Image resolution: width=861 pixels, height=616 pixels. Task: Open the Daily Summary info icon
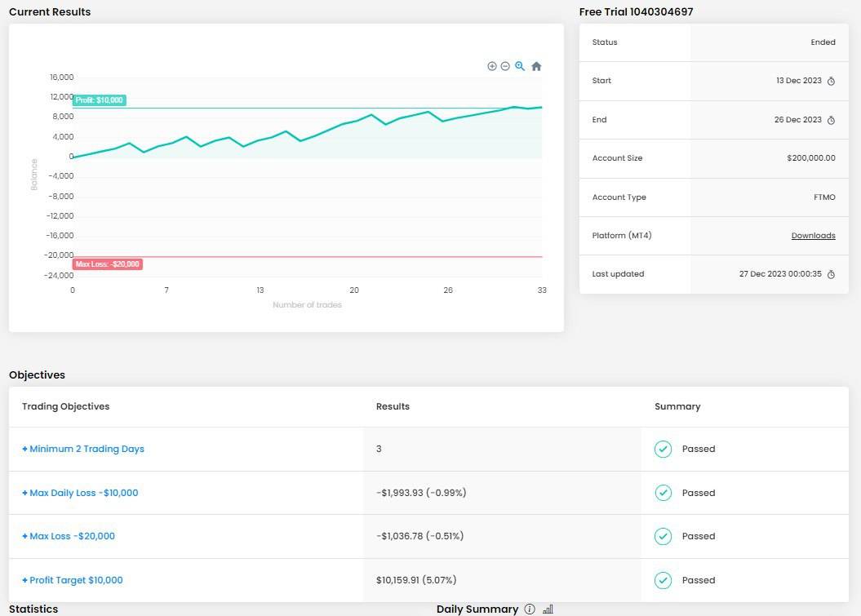(530, 609)
